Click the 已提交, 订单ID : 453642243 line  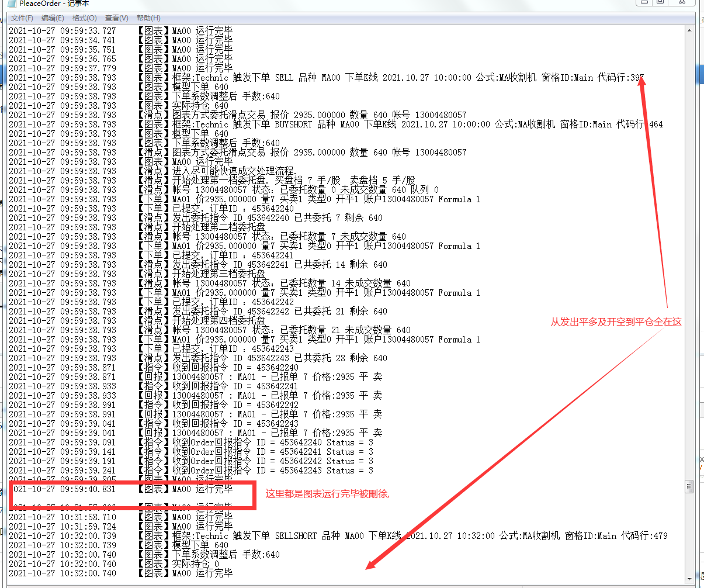point(151,348)
